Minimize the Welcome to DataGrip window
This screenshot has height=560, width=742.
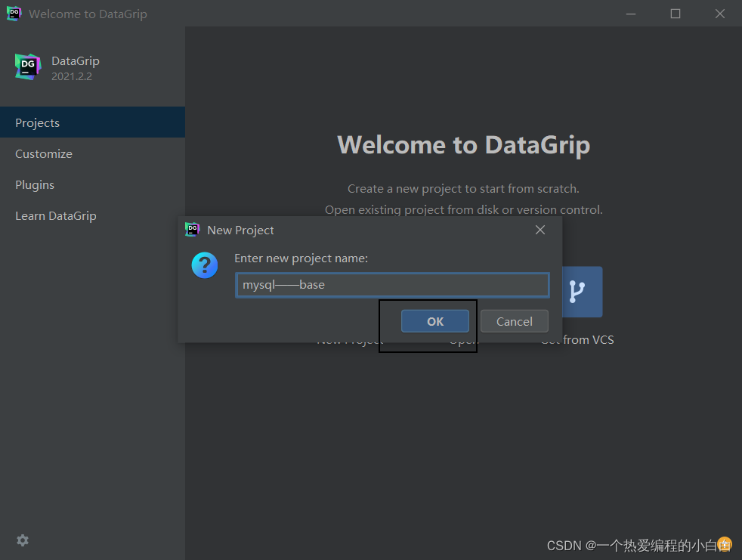pyautogui.click(x=631, y=14)
